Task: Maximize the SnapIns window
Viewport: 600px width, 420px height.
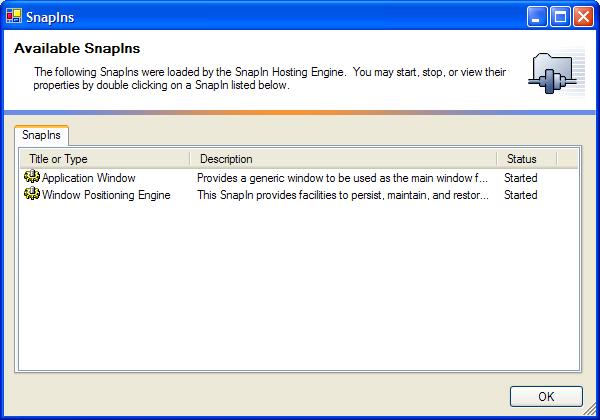Action: tap(560, 17)
